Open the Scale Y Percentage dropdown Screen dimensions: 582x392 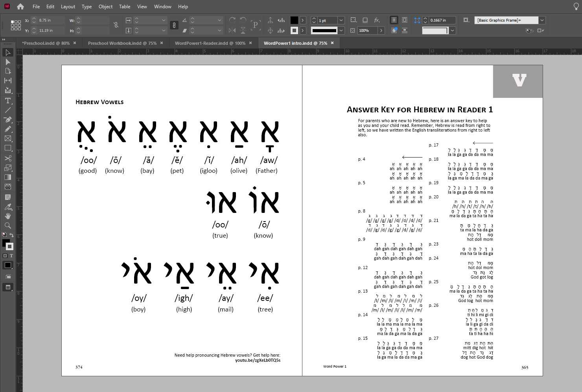tap(164, 30)
